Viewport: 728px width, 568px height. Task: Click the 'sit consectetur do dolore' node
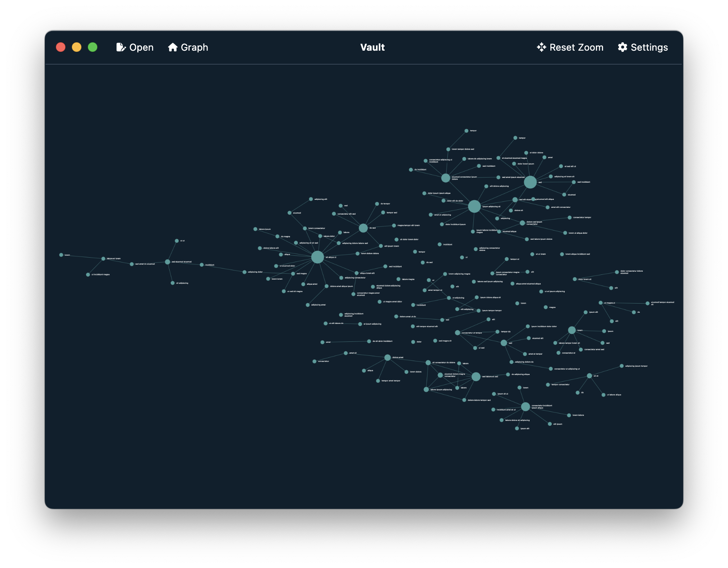428,363
